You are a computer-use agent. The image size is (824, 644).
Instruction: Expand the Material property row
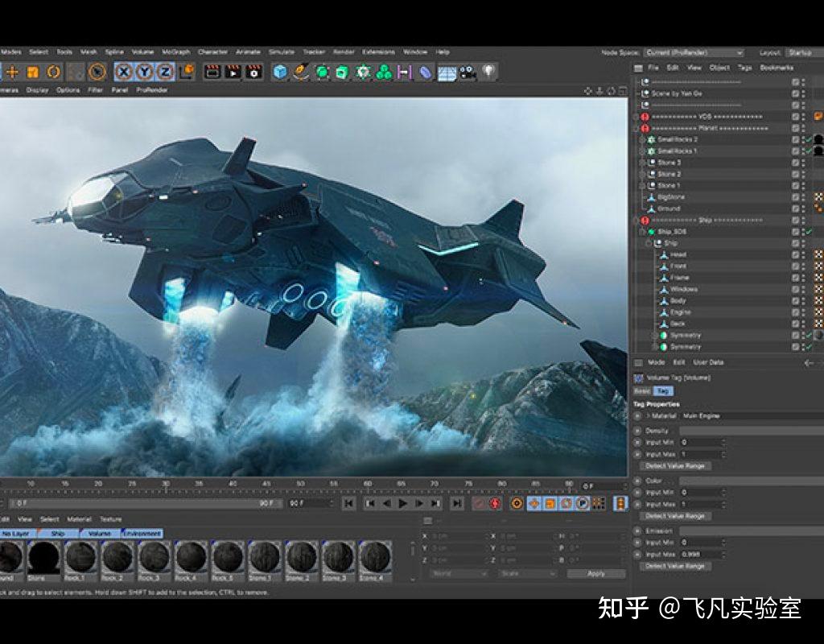pyautogui.click(x=648, y=416)
